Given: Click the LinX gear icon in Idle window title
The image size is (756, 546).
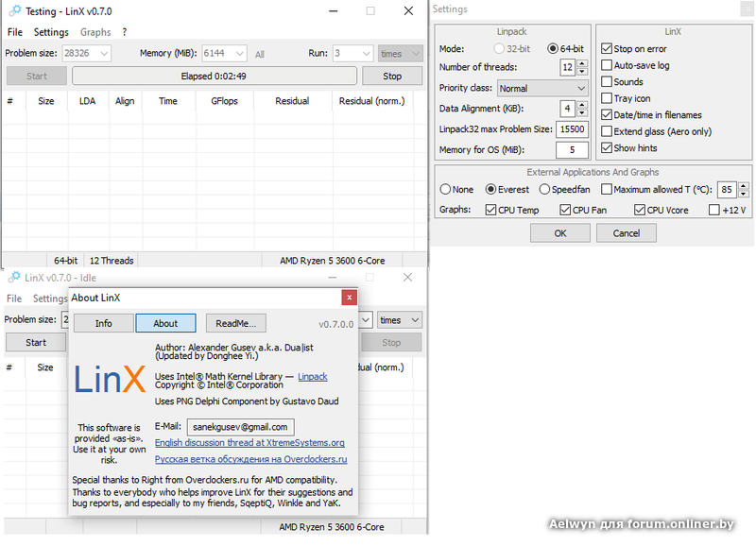Looking at the screenshot, I should pyautogui.click(x=14, y=277).
